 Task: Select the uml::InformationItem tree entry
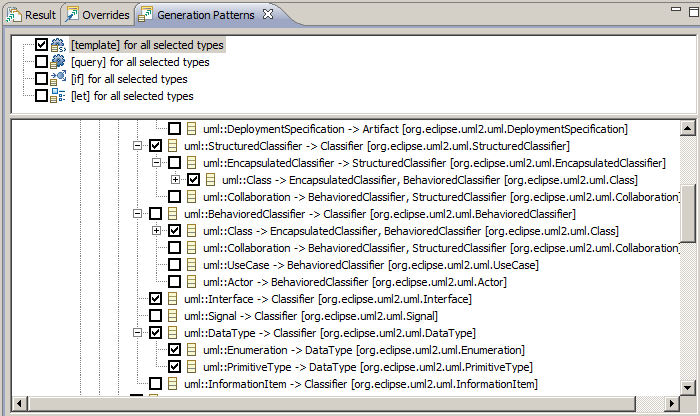click(360, 384)
